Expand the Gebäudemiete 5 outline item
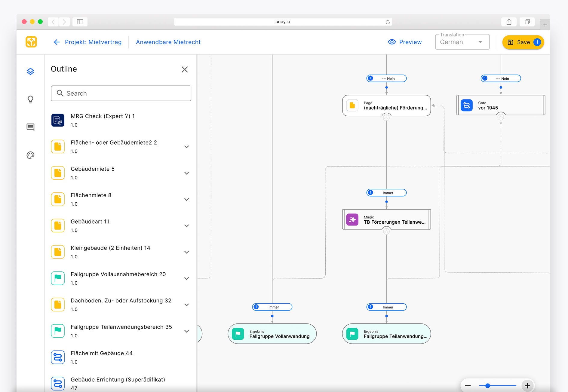 click(x=186, y=173)
